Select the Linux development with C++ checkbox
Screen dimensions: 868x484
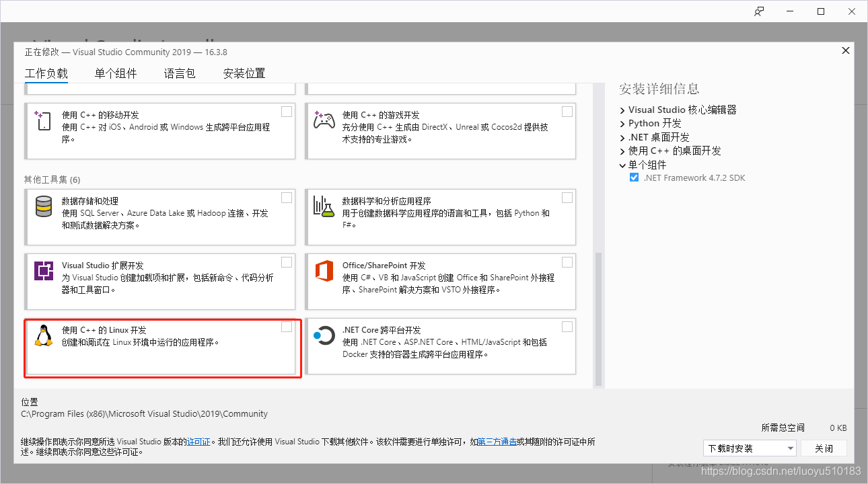(x=287, y=327)
